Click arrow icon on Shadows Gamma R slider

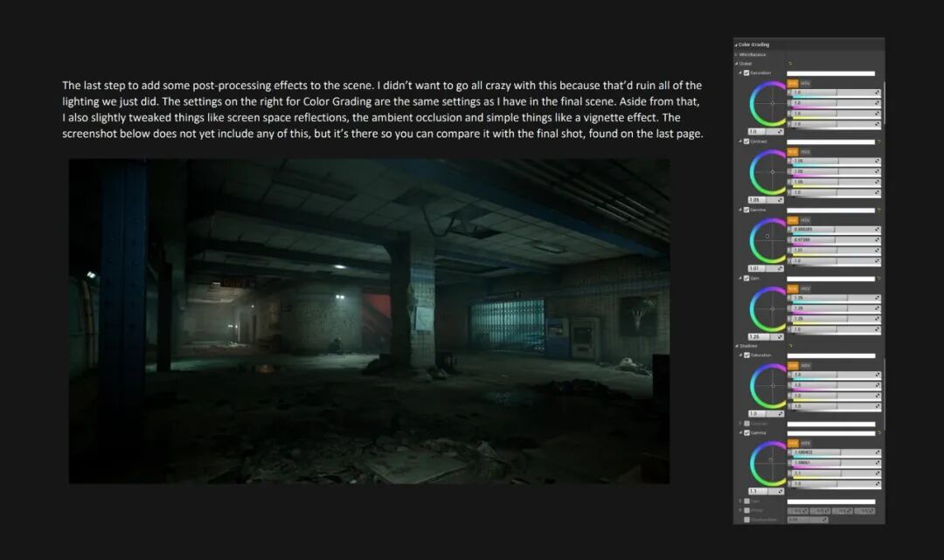coord(878,452)
